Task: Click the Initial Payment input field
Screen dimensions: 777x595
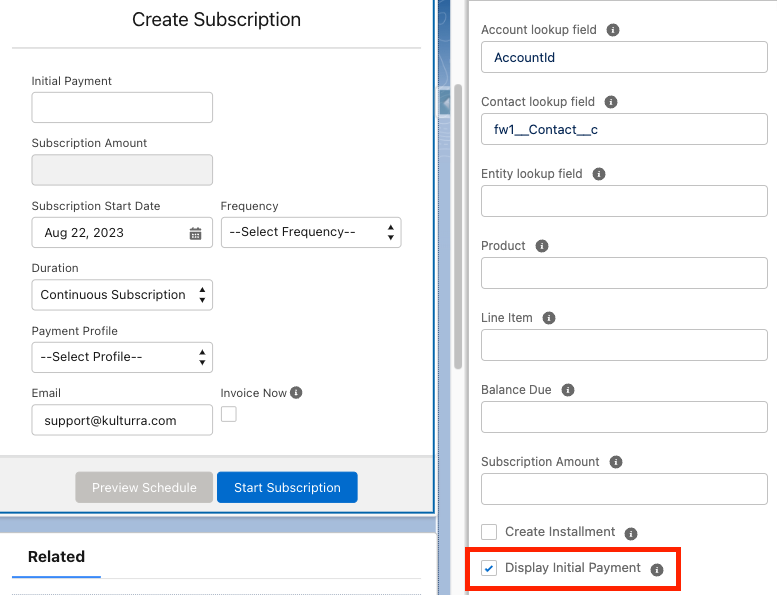Action: pyautogui.click(x=122, y=107)
